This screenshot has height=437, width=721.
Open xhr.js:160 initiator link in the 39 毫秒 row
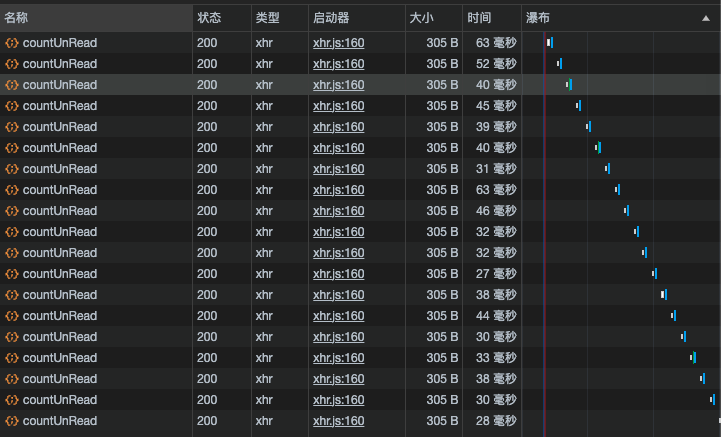pyautogui.click(x=338, y=127)
